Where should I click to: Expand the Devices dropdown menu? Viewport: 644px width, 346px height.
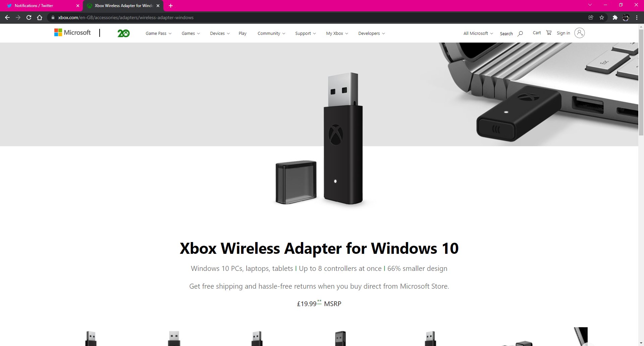[220, 33]
